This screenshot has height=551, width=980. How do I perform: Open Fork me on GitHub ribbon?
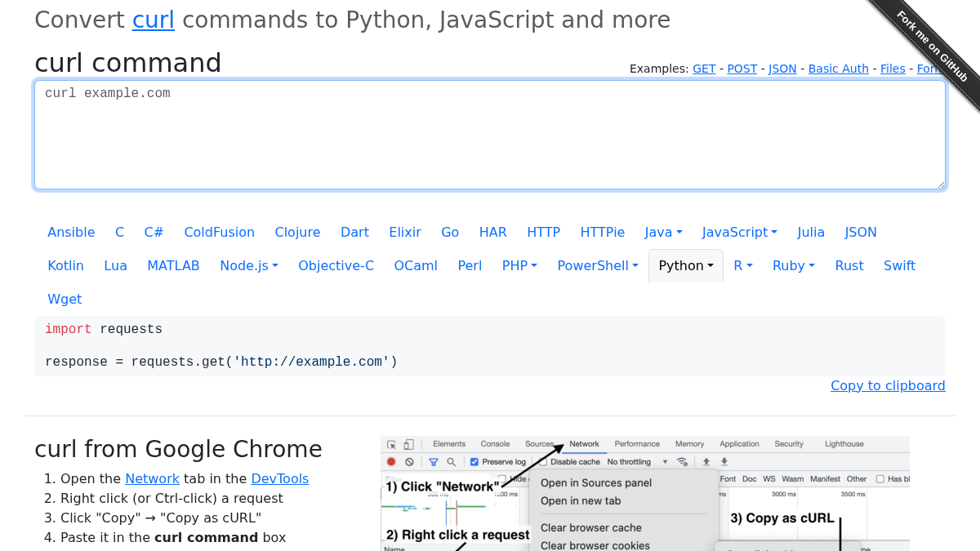[x=931, y=47]
